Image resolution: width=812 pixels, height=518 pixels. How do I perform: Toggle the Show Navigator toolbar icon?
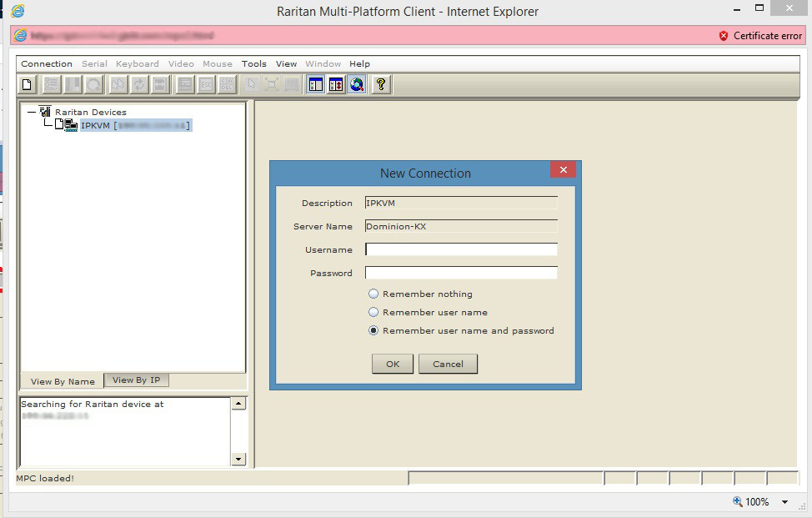coord(315,84)
